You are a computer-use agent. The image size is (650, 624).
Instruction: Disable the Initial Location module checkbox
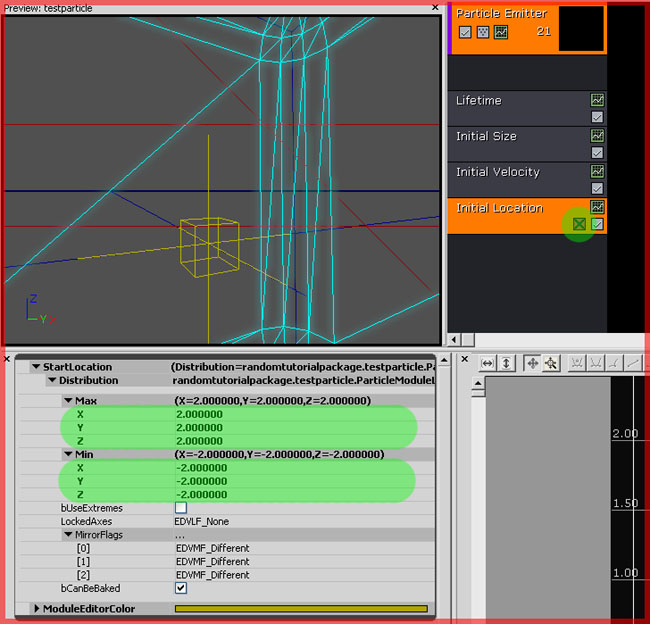pos(598,224)
